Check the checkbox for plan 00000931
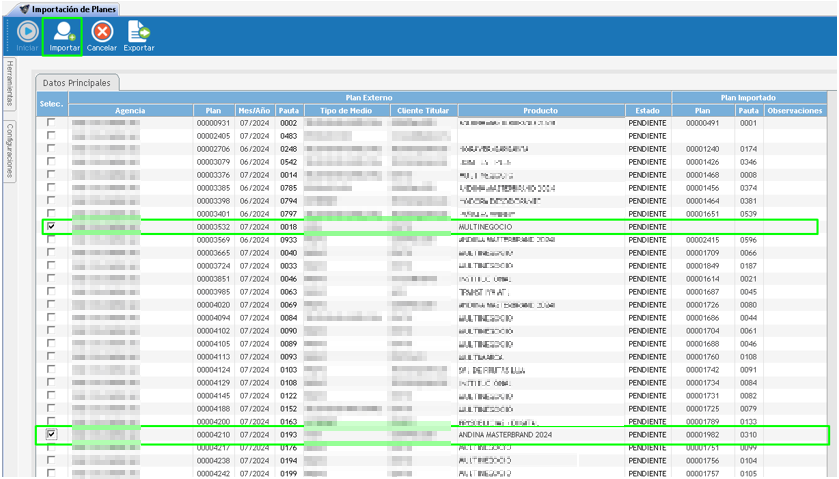 tap(51, 123)
